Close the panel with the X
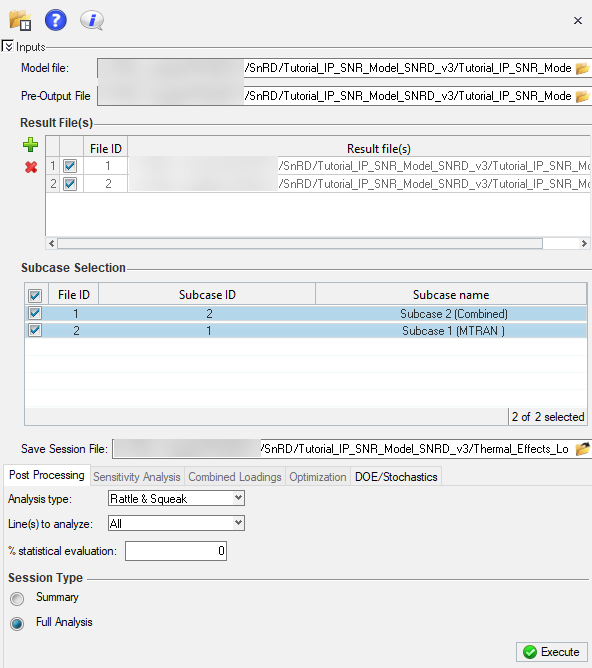The height and width of the screenshot is (668, 592). (x=578, y=20)
